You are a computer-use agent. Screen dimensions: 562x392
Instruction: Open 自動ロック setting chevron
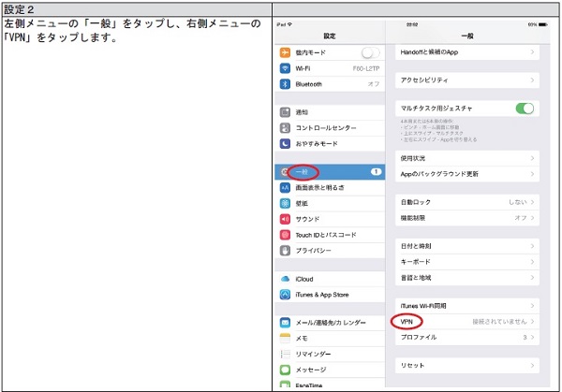click(x=533, y=201)
